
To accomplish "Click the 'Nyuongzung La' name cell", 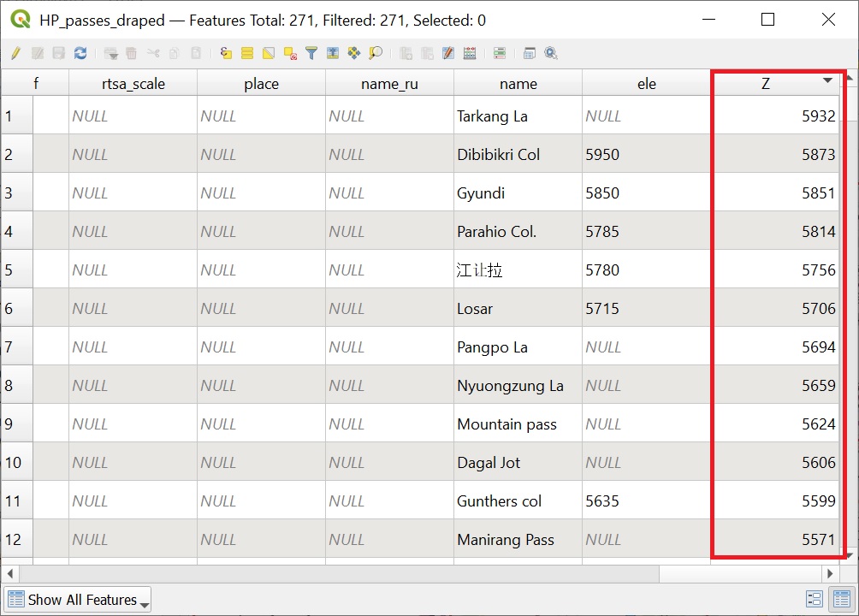I will [518, 385].
